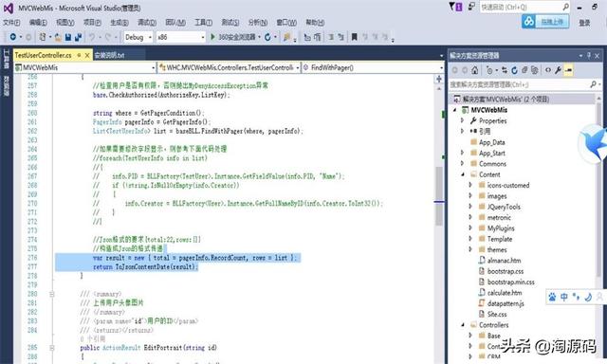Click Collapse All icon in Solution Explorer
607x364 pixels.
coord(524,70)
